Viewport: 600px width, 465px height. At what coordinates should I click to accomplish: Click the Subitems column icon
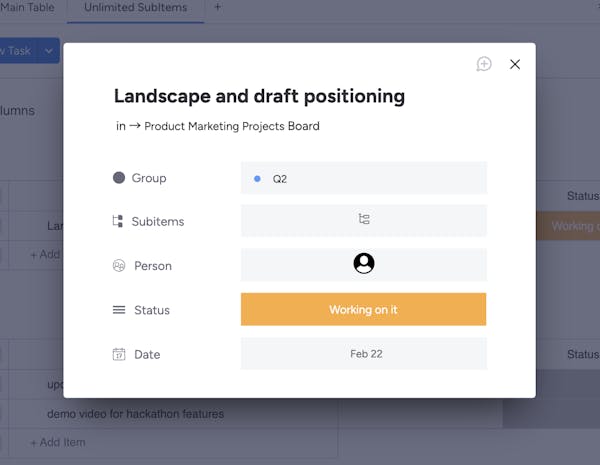tap(118, 221)
